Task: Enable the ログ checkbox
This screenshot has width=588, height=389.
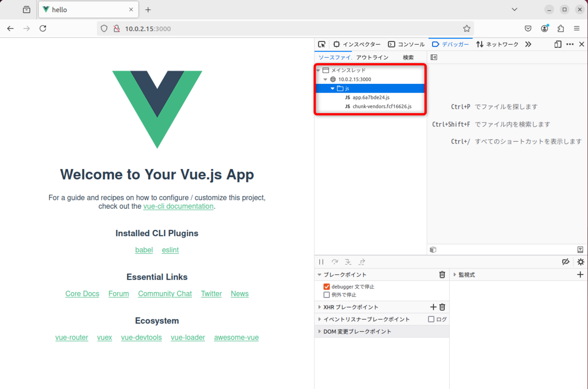Action: click(431, 319)
